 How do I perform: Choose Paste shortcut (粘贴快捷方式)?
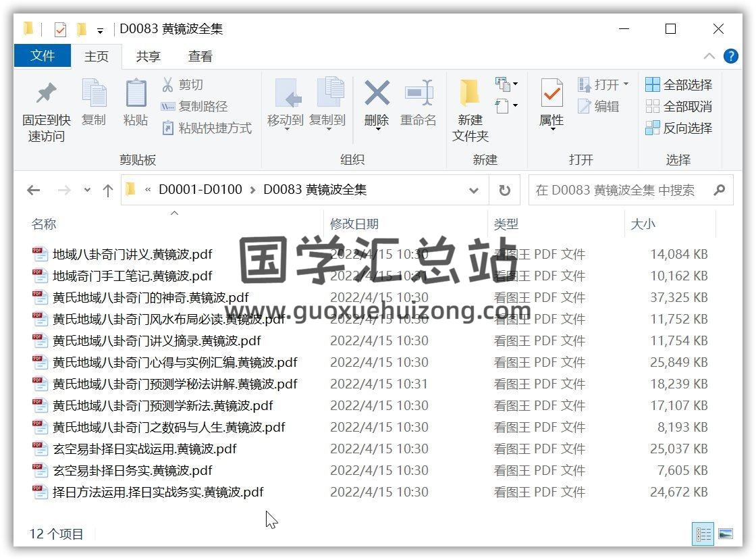tap(207, 128)
